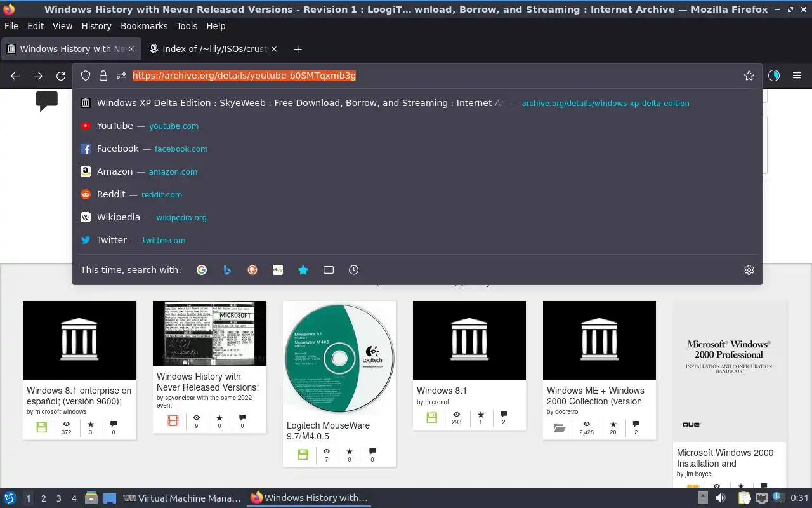Choose the YouTube suggestion
The width and height of the screenshot is (812, 508).
pyautogui.click(x=417, y=126)
